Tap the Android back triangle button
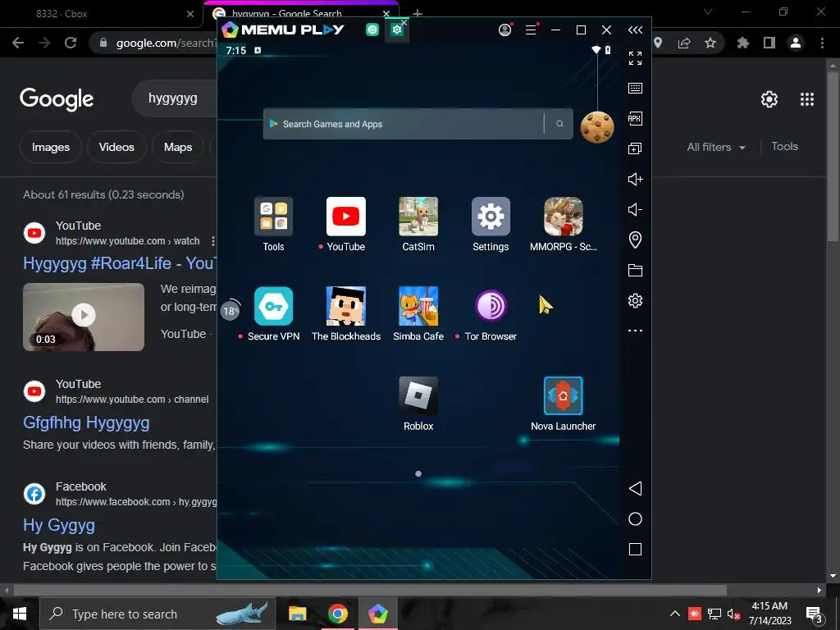 (636, 488)
